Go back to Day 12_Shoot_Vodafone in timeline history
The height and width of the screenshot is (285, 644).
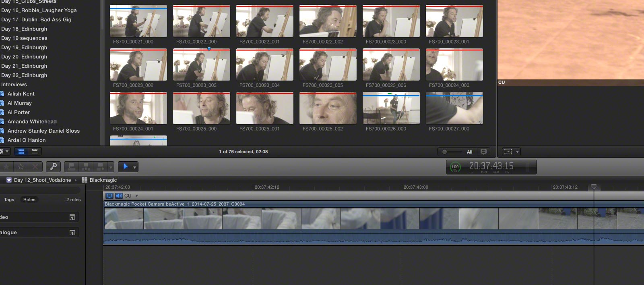tap(42, 180)
